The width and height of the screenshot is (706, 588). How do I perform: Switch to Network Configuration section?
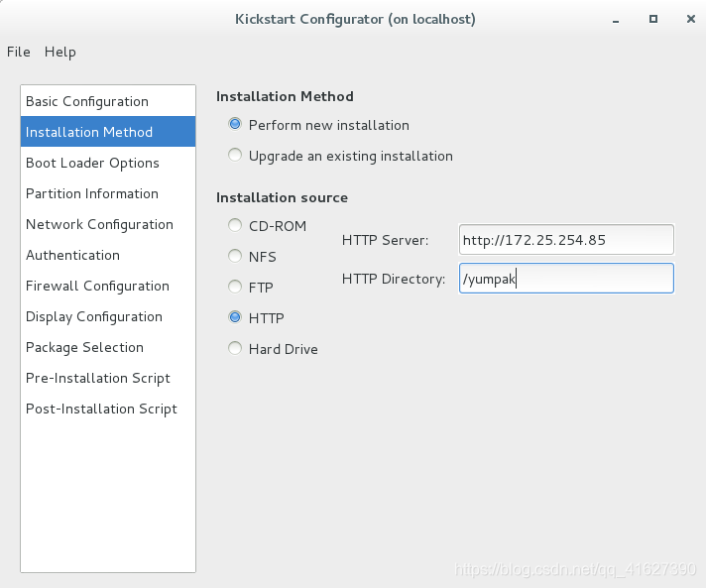click(108, 224)
